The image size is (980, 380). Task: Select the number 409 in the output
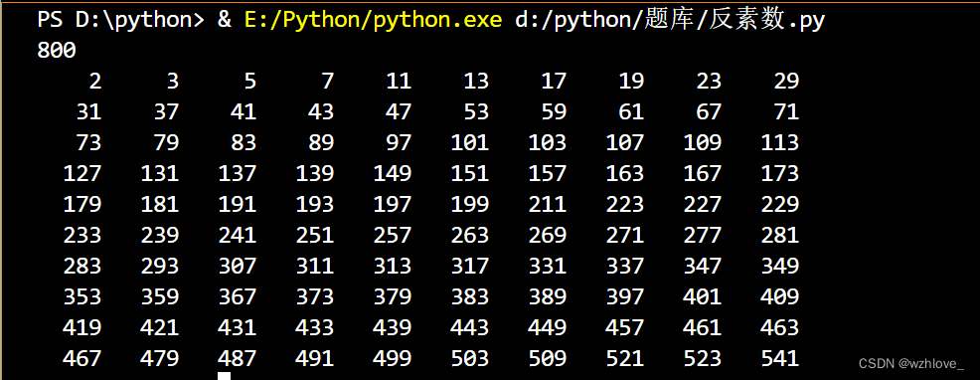(x=780, y=296)
